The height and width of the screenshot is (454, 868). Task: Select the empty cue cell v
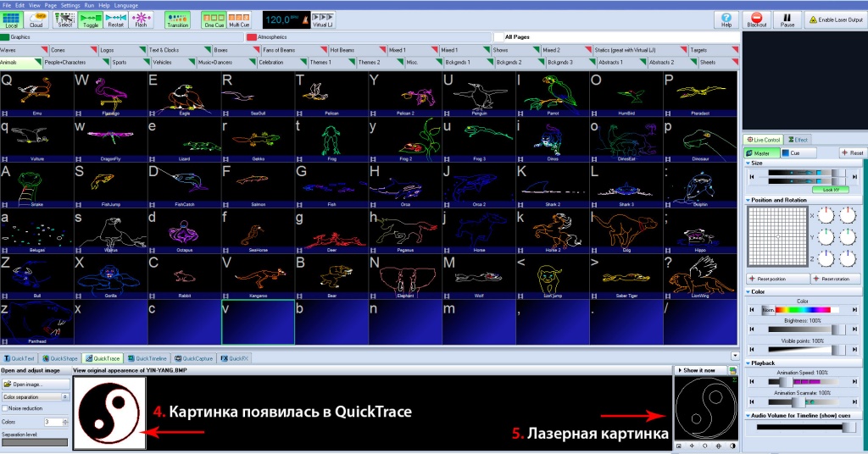(x=258, y=323)
